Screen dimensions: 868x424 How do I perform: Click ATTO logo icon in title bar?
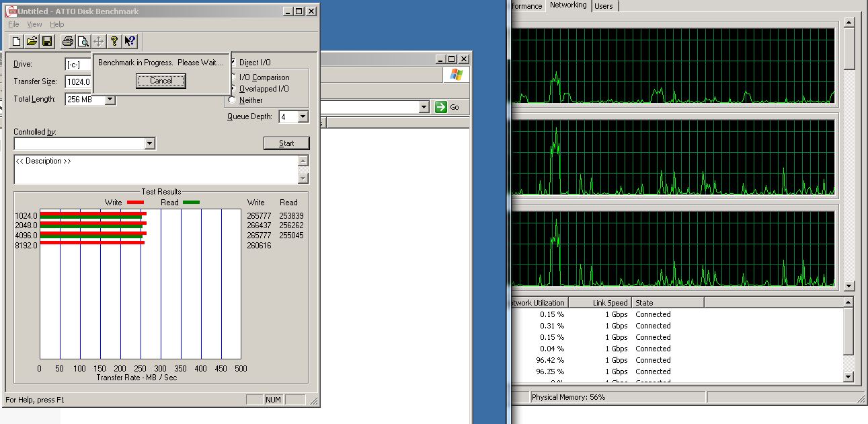point(11,11)
